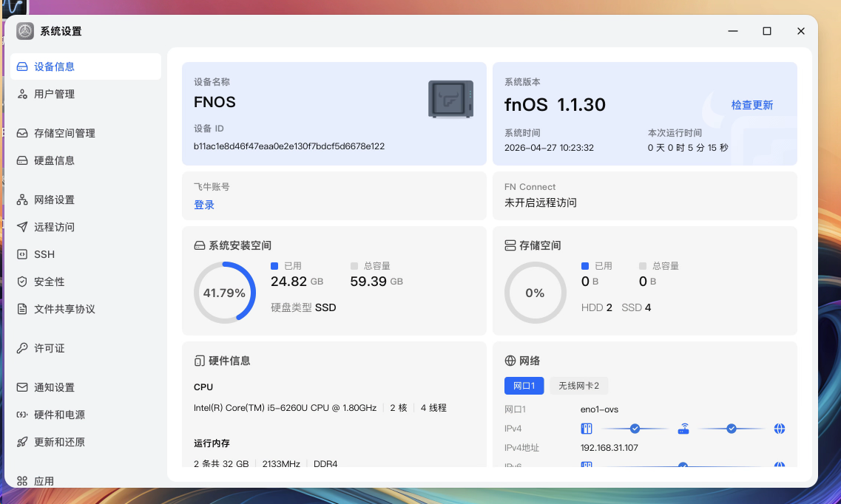Click Intel(R) Core(TM) i5-6260U CPU text
The height and width of the screenshot is (504, 841).
[x=285, y=408]
